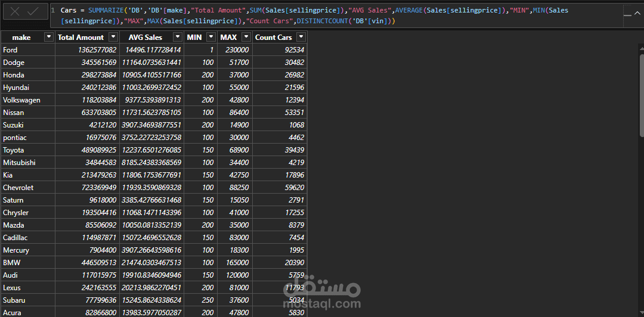This screenshot has width=644, height=317.
Task: Open the Total Amount column filter dropdown
Action: click(113, 37)
